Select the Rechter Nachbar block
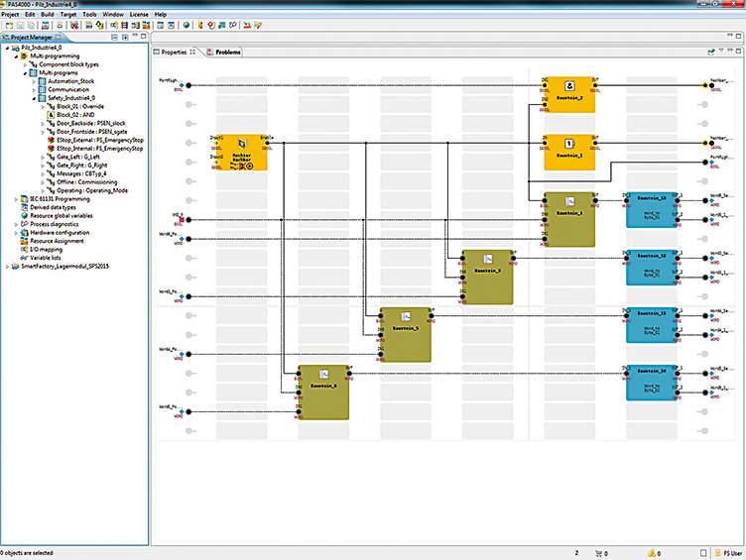The image size is (746, 560). point(240,155)
